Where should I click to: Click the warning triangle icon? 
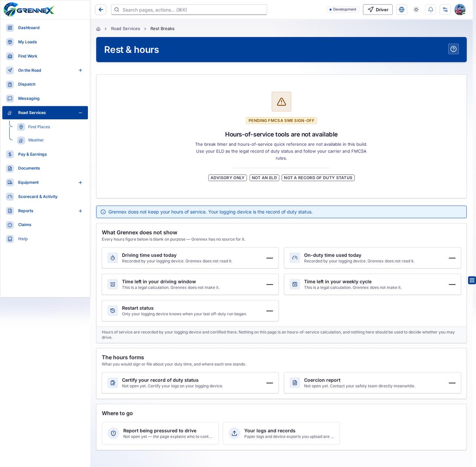(x=282, y=102)
